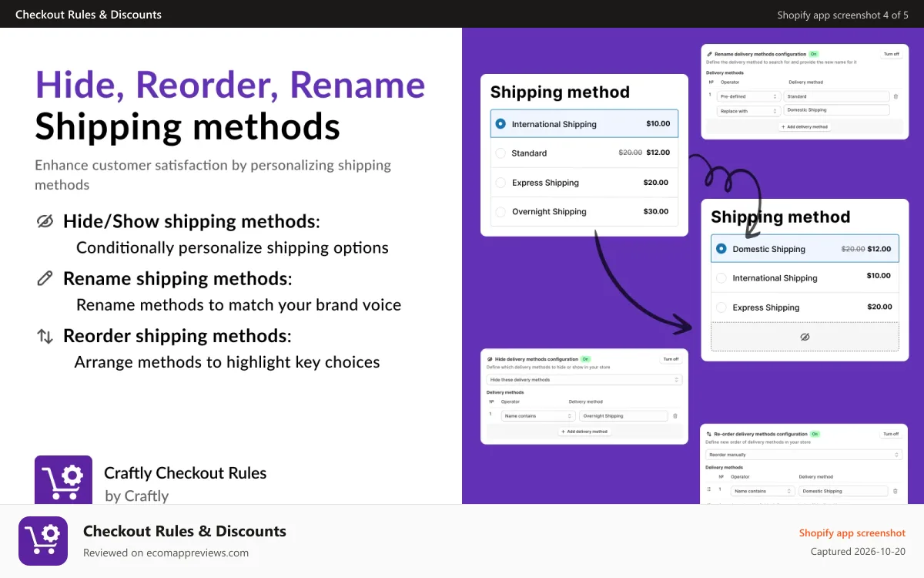Click the Captured 2026-10-20 date text
Viewport: 924px width, 578px height.
(859, 552)
